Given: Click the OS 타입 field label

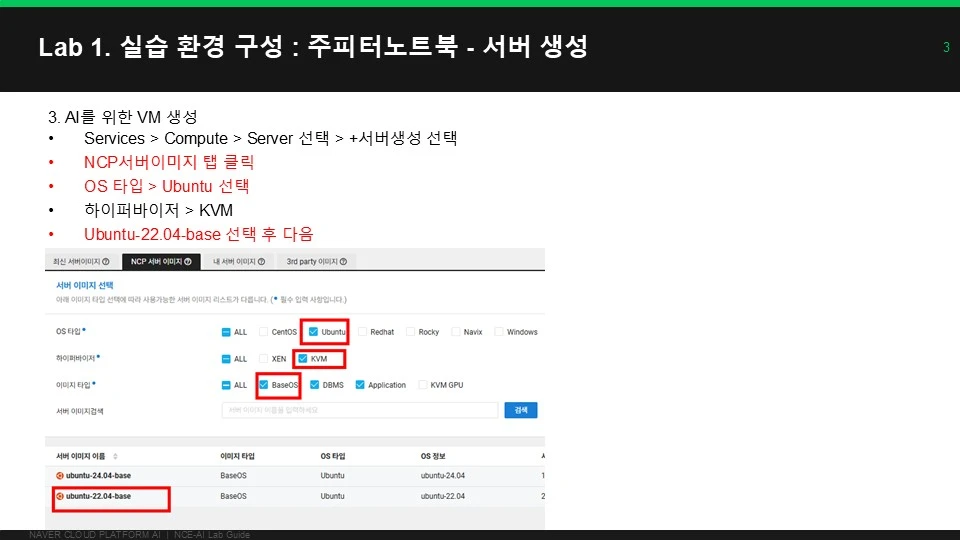Looking at the screenshot, I should [x=70, y=331].
